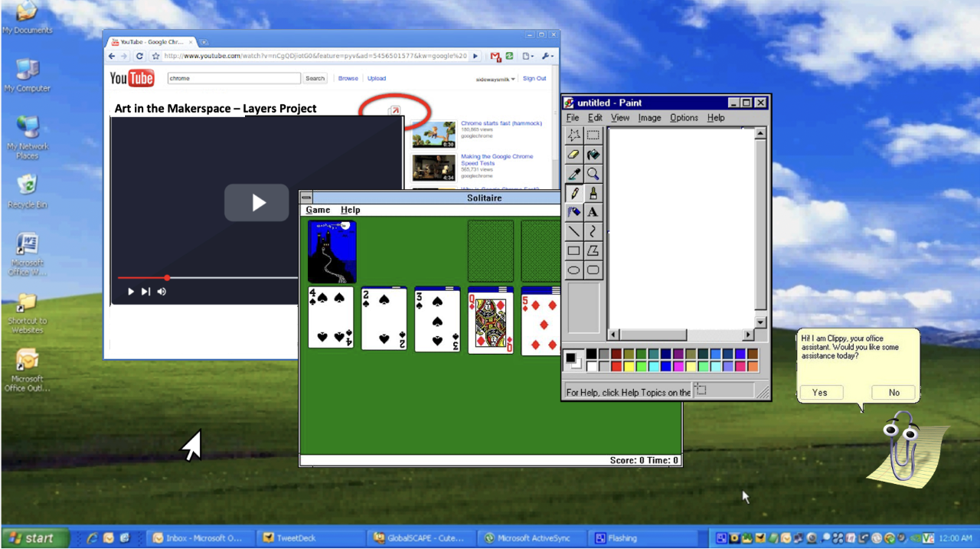Viewport: 980px width, 549px height.
Task: Open the View menu in Paint
Action: click(x=620, y=118)
